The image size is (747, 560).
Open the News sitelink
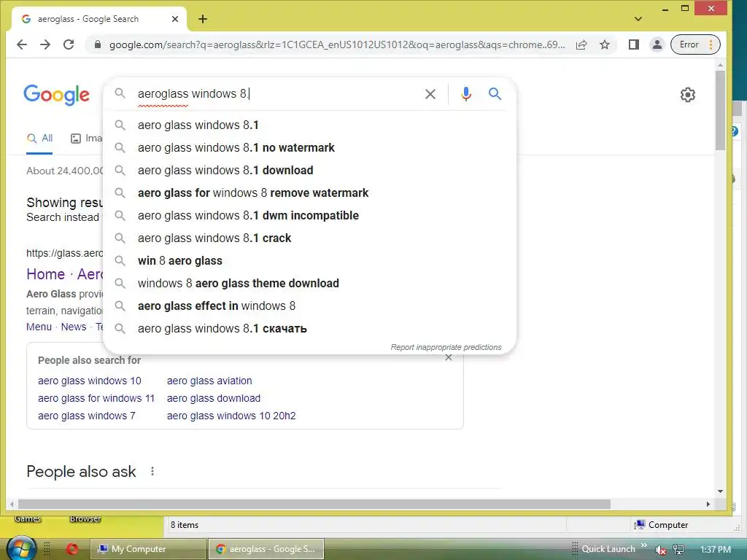pyautogui.click(x=74, y=327)
